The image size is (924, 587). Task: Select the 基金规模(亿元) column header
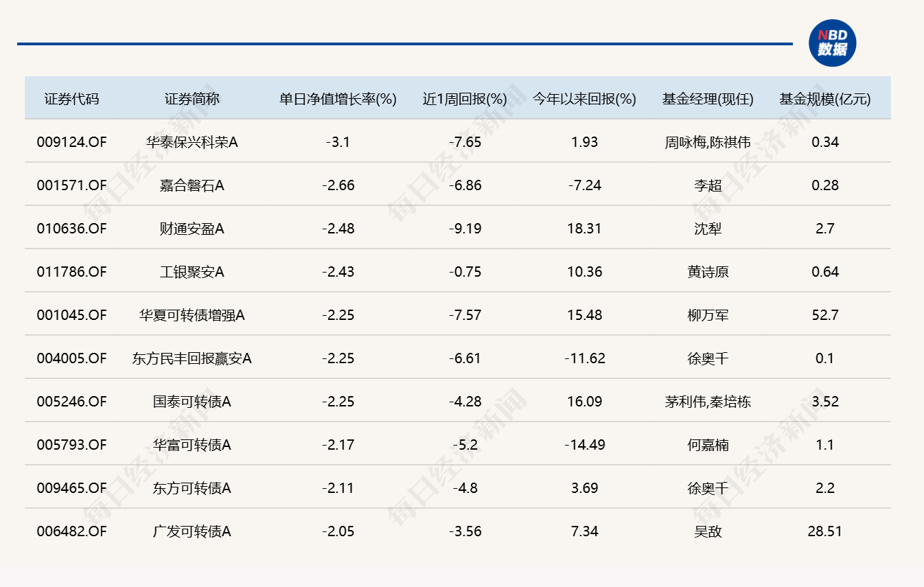pyautogui.click(x=825, y=99)
